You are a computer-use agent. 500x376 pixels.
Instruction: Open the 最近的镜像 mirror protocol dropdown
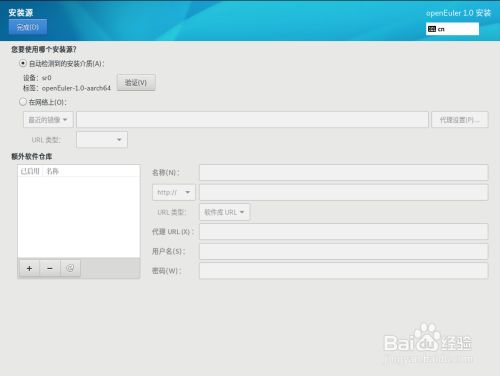point(48,120)
